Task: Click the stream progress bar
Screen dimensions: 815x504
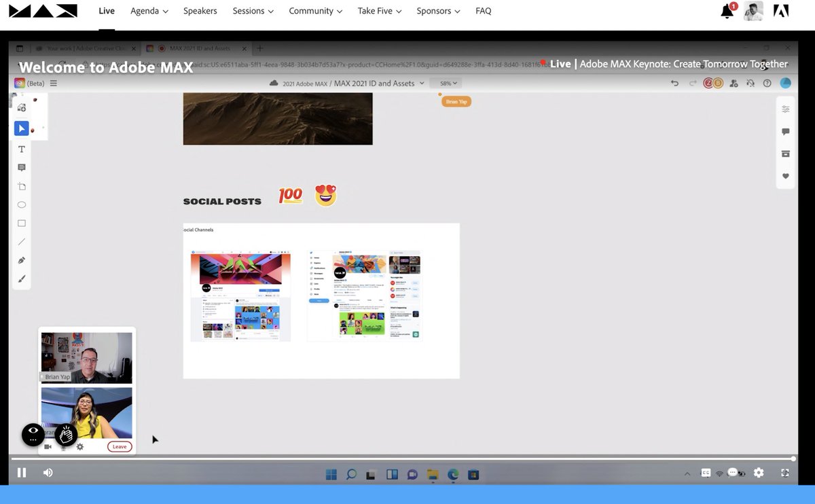Action: 402,459
